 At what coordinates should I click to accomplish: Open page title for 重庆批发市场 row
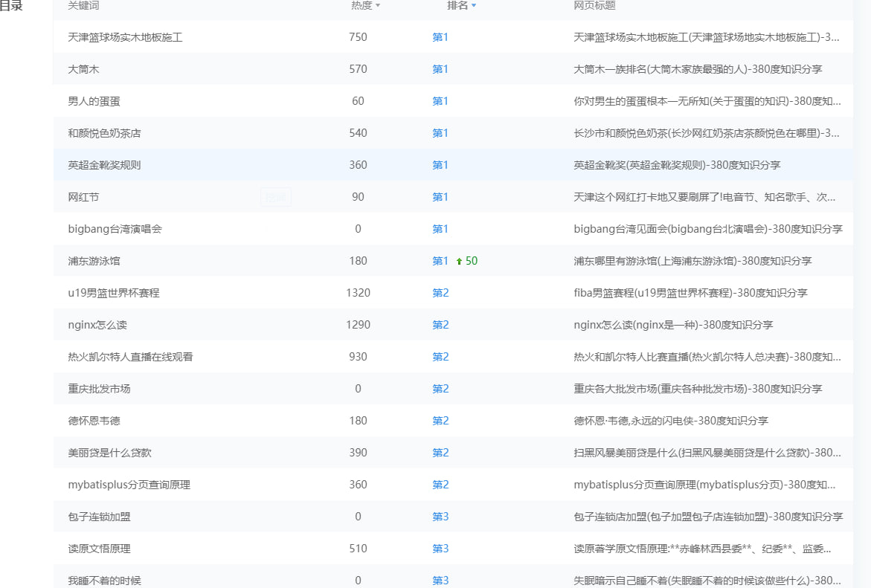[x=698, y=389]
